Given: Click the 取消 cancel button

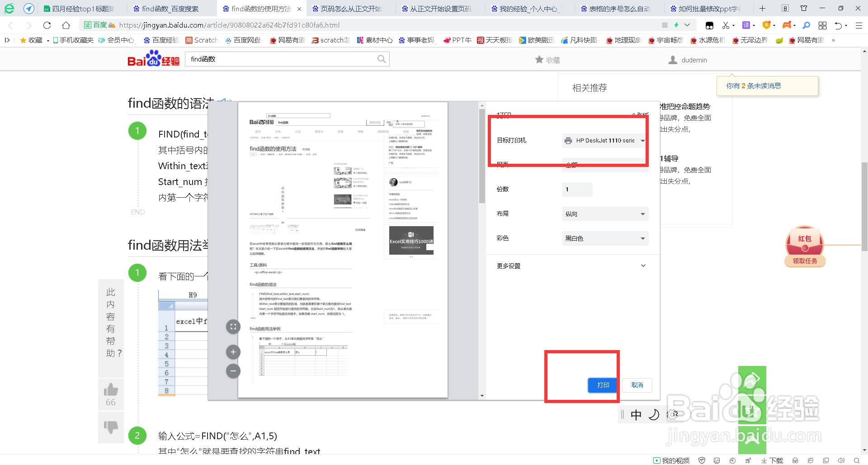Looking at the screenshot, I should click(637, 385).
